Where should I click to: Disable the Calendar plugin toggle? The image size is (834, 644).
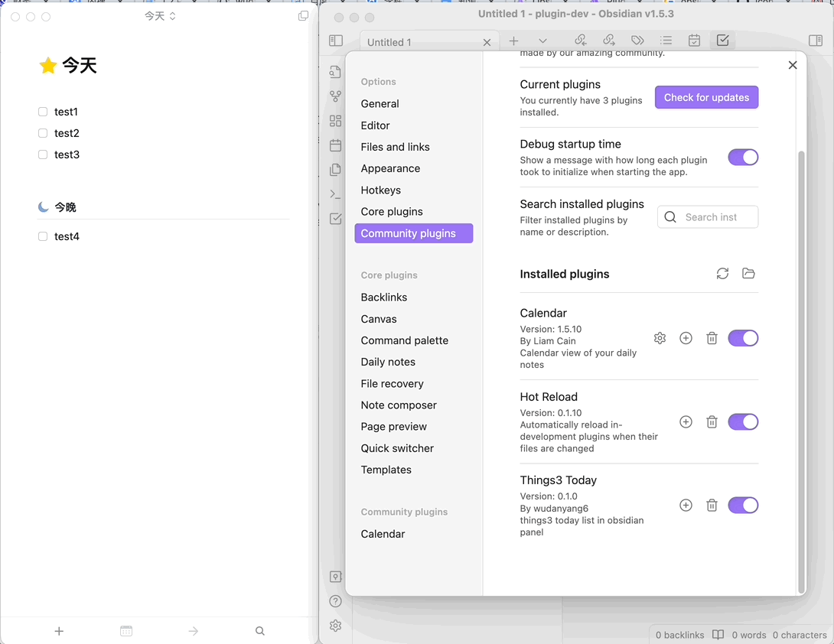743,338
